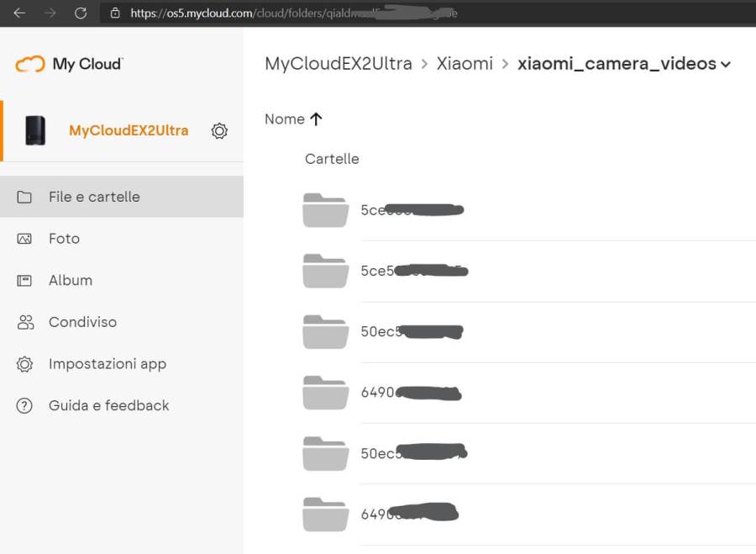
Task: Navigate to Xiaomi breadcrumb folder
Action: tap(465, 64)
